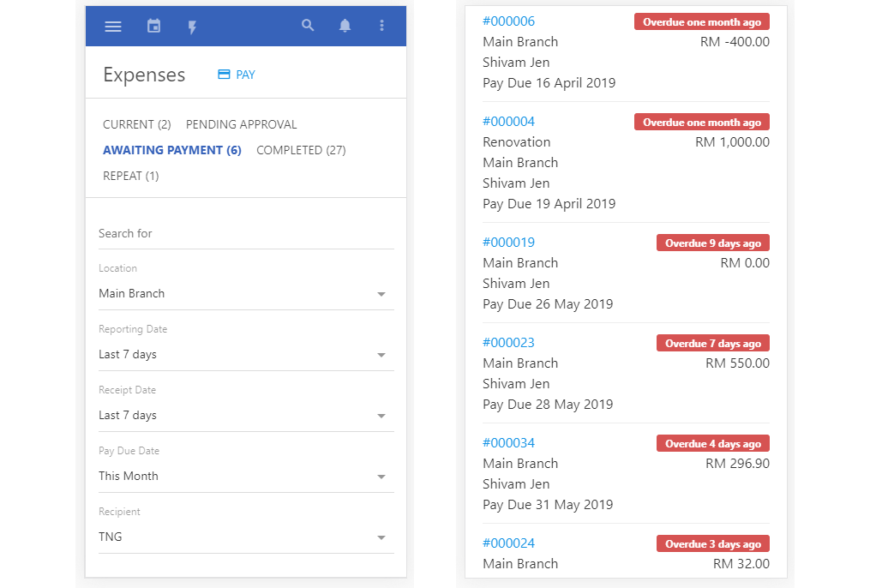View expense #000019
This screenshot has width=882, height=588.
click(508, 242)
